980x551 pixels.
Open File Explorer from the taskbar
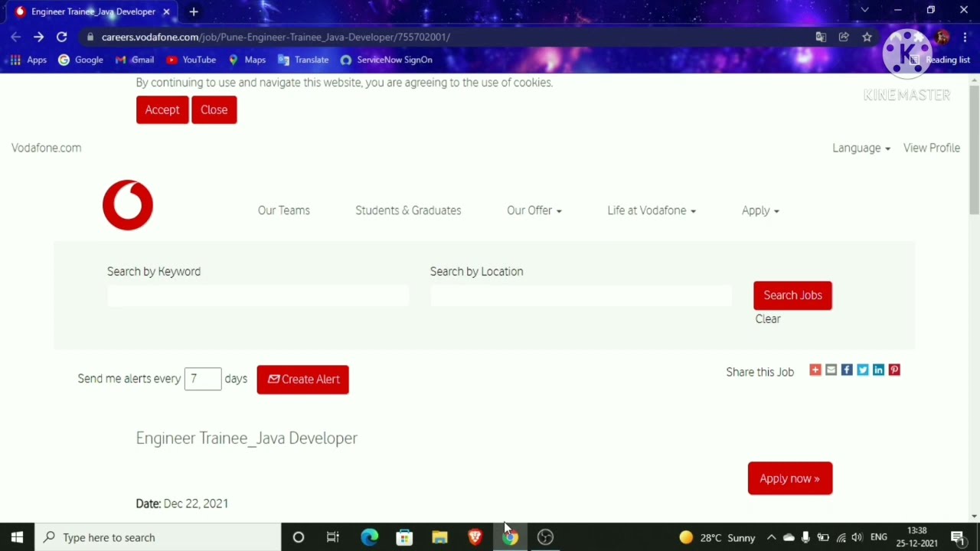[439, 537]
